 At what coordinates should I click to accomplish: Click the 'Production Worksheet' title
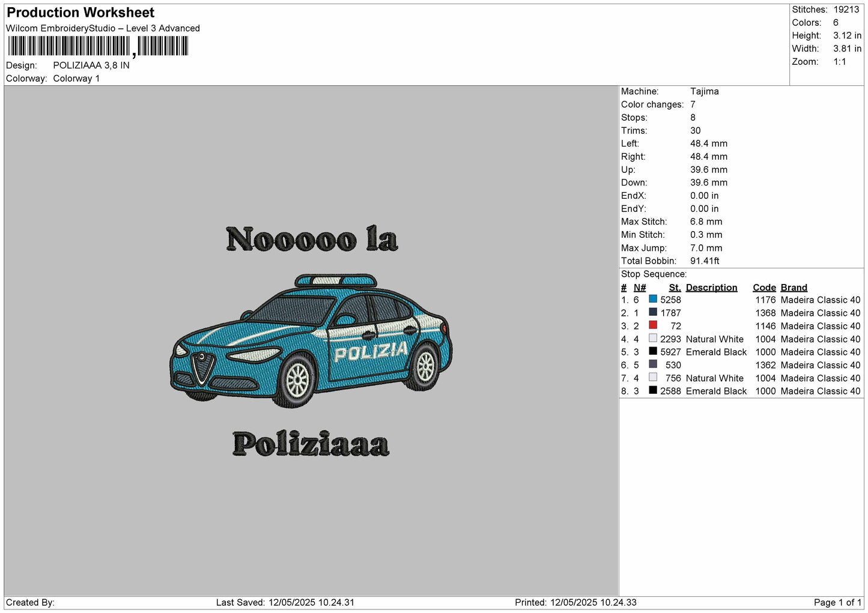point(80,13)
